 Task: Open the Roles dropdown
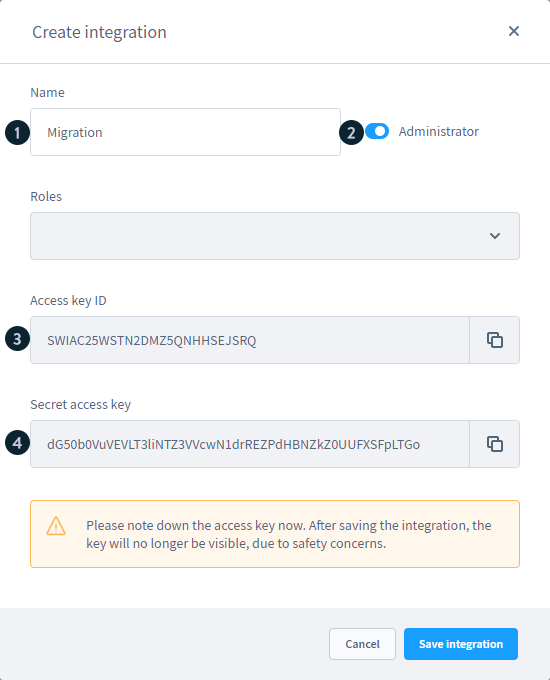[275, 236]
